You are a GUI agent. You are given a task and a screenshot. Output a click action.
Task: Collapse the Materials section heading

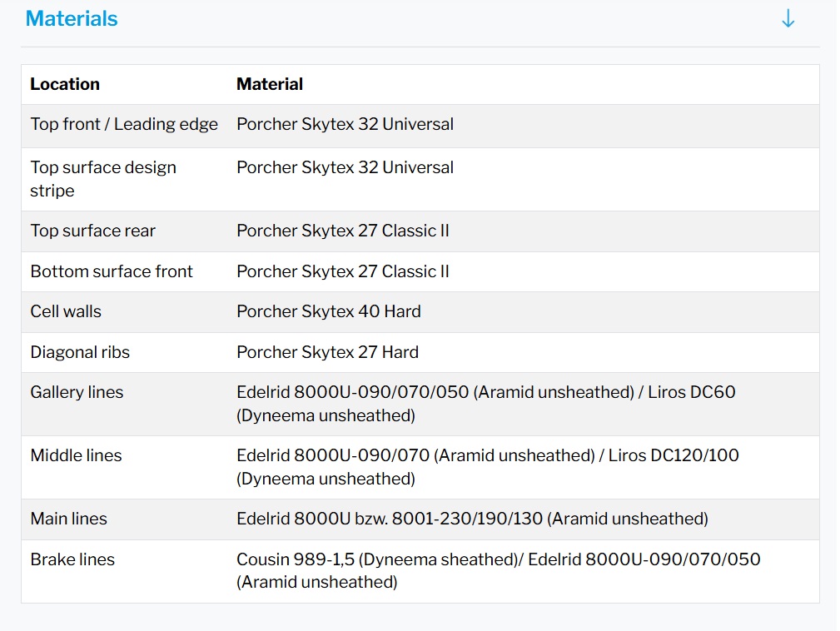point(72,19)
